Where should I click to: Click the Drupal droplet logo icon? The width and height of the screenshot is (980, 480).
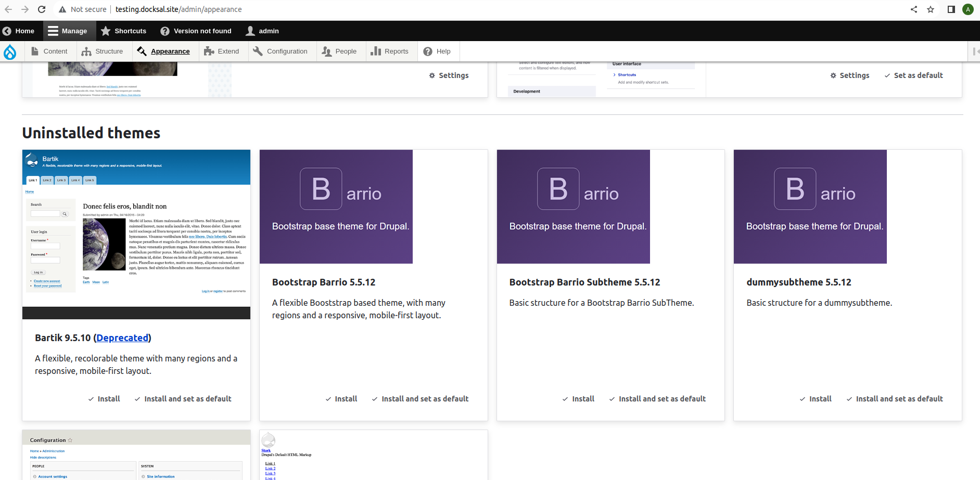pyautogui.click(x=9, y=51)
